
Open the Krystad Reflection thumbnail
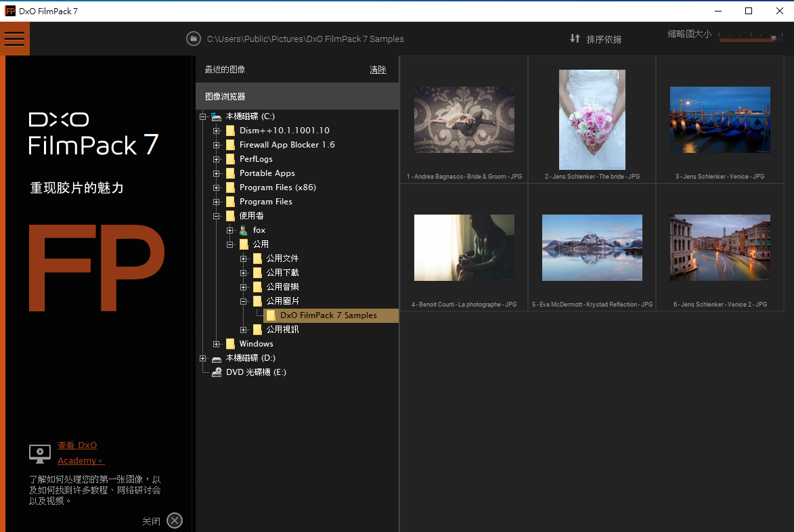[x=592, y=248]
